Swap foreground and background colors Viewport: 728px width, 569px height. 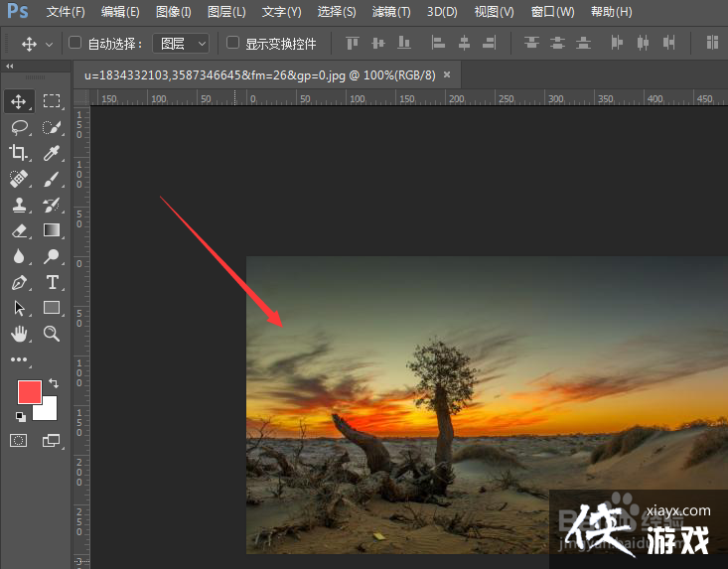tap(54, 382)
